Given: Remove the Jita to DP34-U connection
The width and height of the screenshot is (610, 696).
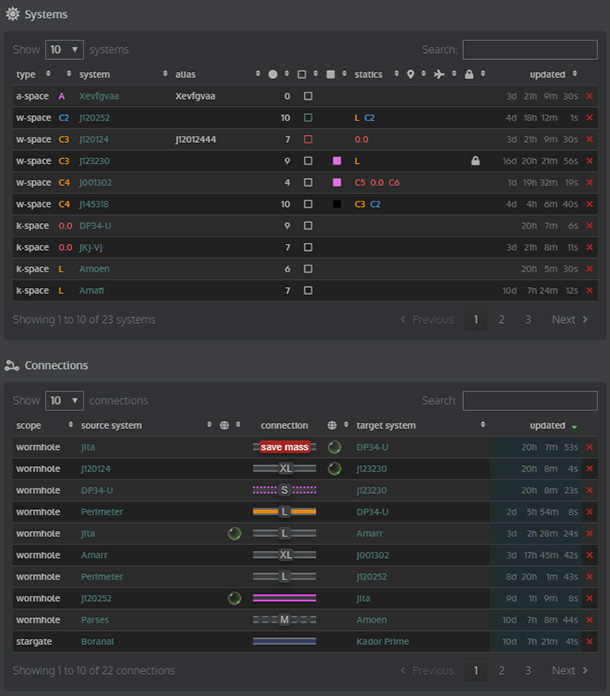Looking at the screenshot, I should (x=589, y=447).
